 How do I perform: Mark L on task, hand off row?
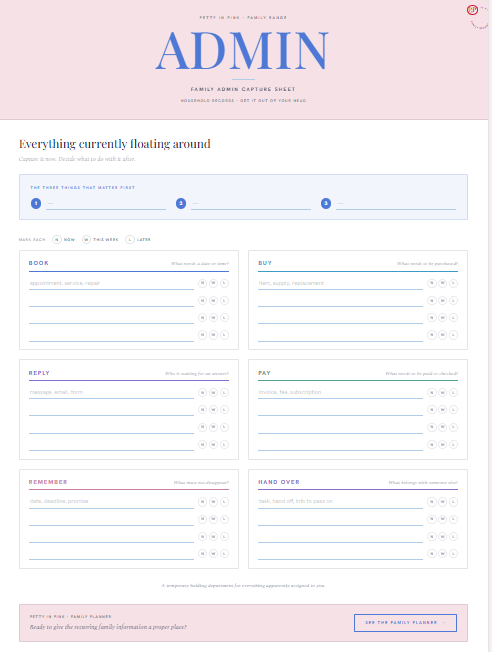coord(453,502)
